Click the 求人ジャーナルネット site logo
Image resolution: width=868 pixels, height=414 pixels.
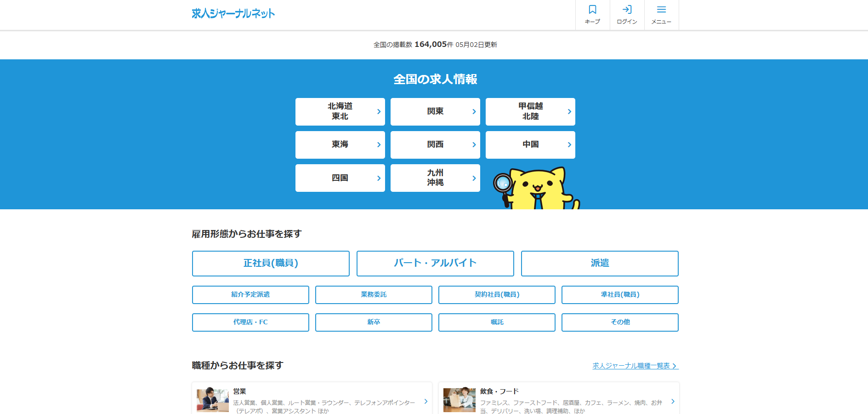pyautogui.click(x=233, y=14)
